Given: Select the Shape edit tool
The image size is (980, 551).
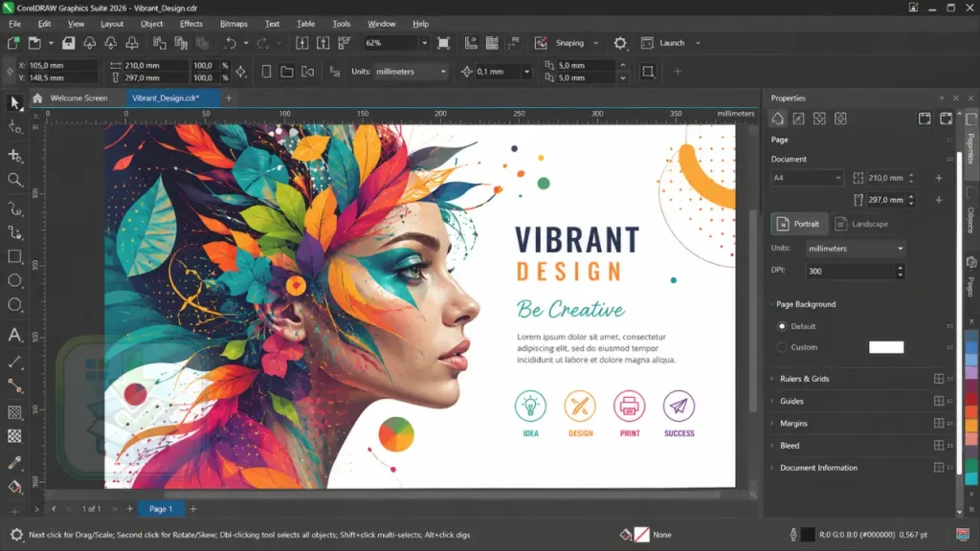Looking at the screenshot, I should [x=15, y=127].
